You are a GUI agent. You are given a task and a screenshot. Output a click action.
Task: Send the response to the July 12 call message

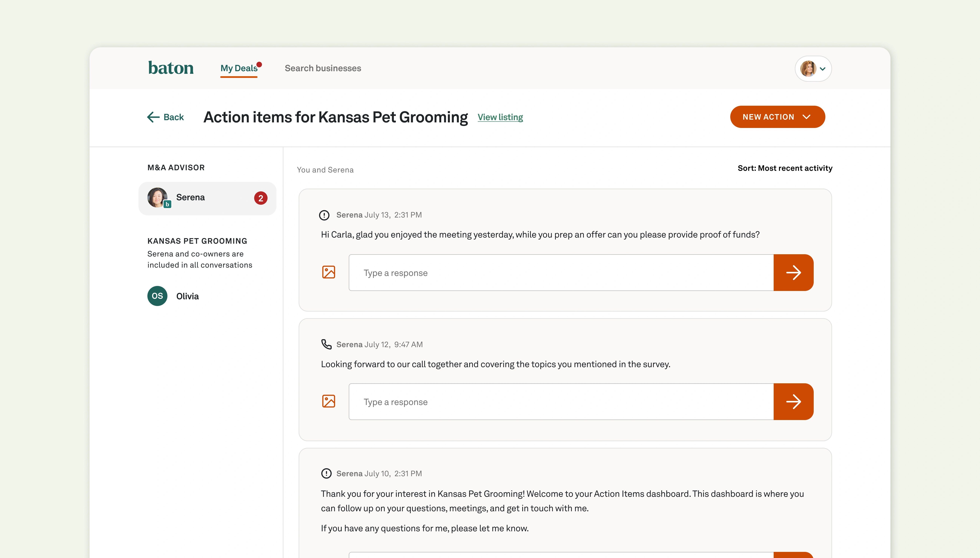(x=793, y=402)
